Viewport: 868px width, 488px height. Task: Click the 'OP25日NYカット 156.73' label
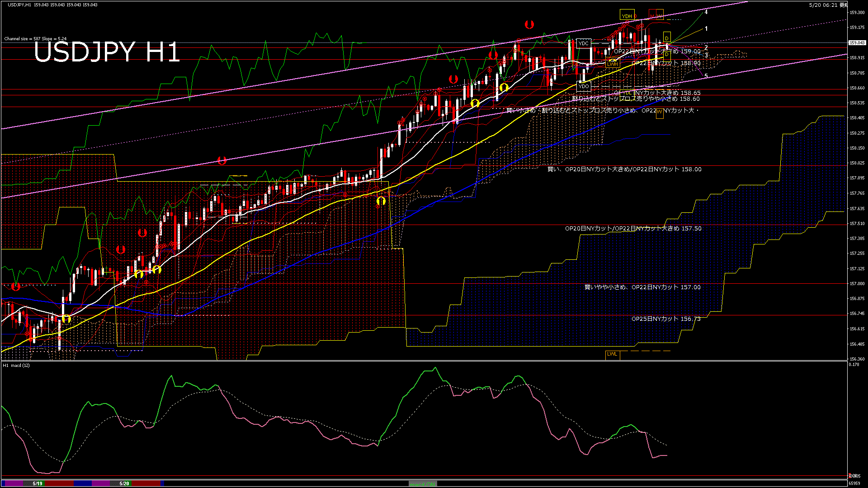666,319
